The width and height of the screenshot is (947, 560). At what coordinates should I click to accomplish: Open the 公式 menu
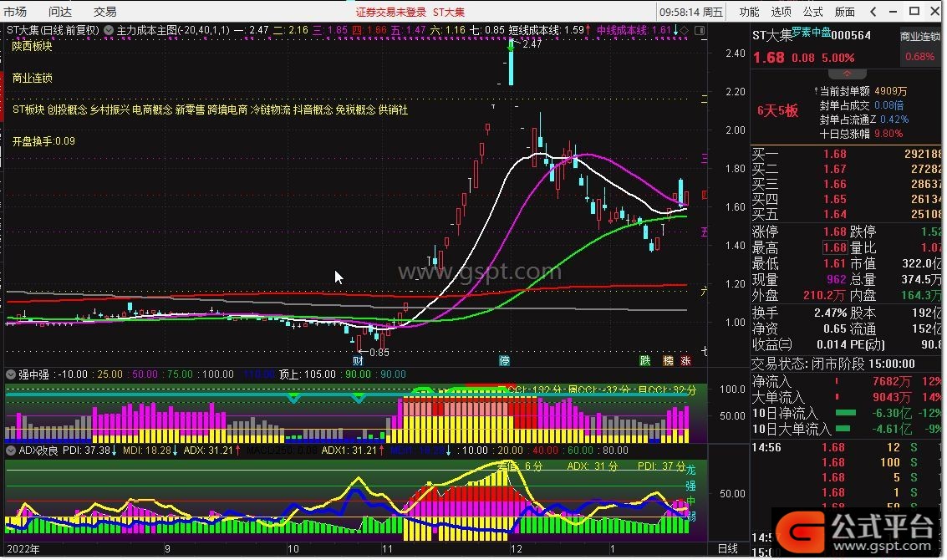click(813, 12)
